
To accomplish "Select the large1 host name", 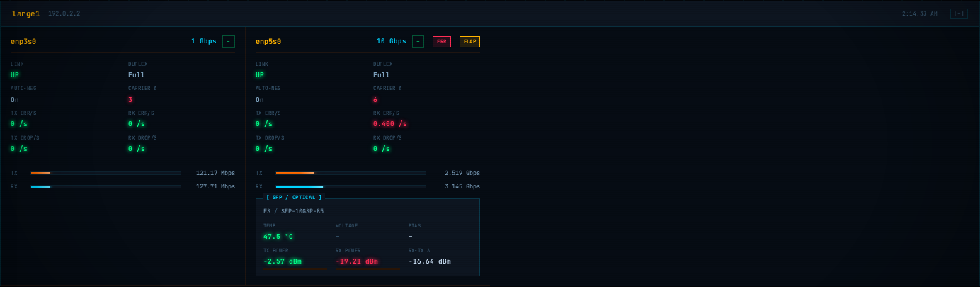I will (x=26, y=13).
